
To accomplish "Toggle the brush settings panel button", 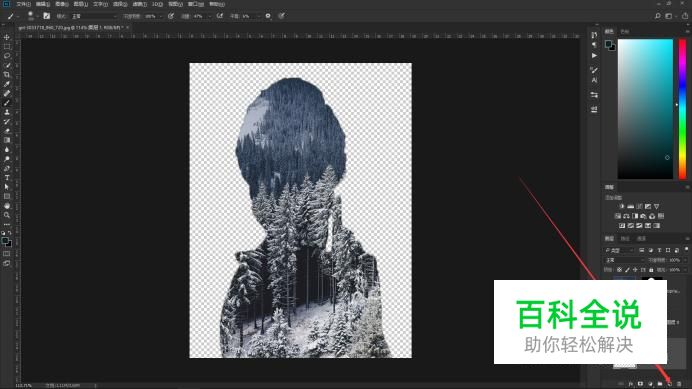I will (x=46, y=16).
